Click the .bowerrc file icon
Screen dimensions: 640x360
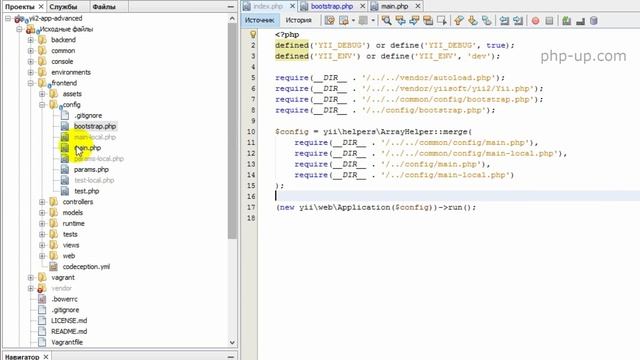42,299
